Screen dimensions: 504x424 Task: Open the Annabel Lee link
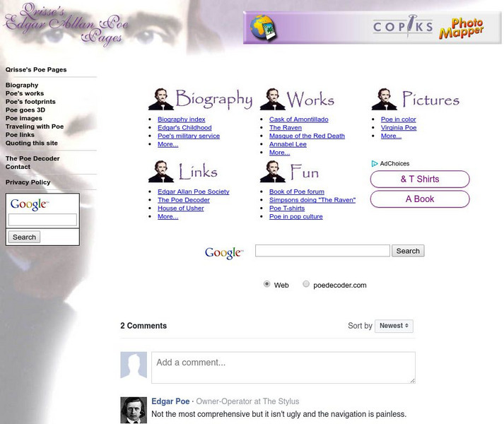(288, 144)
